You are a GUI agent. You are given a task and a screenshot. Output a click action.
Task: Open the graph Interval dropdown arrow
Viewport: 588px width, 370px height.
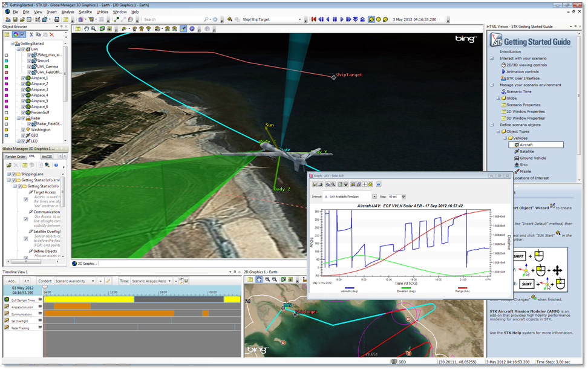tap(374, 197)
